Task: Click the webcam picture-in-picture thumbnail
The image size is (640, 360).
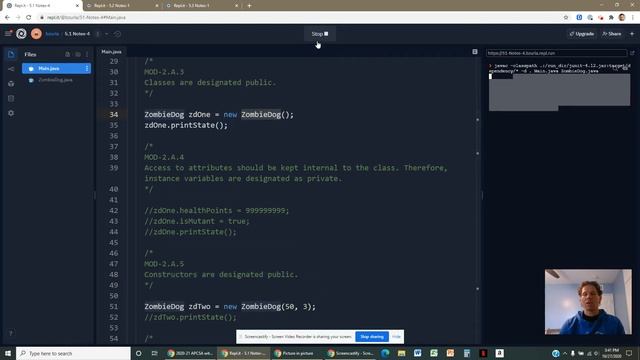Action: [x=588, y=302]
